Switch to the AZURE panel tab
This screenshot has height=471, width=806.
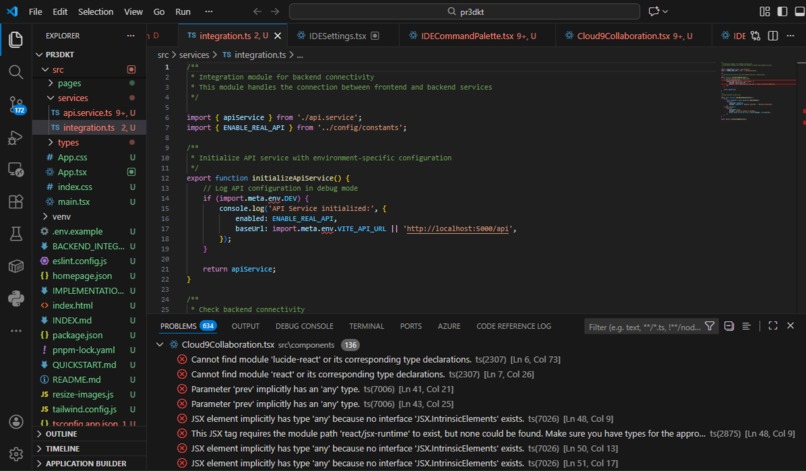(449, 326)
